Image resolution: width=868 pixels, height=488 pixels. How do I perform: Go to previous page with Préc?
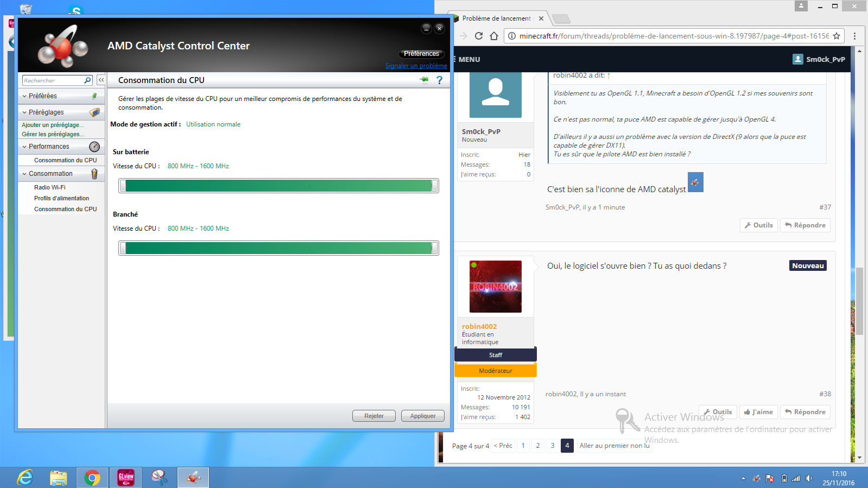tap(503, 446)
